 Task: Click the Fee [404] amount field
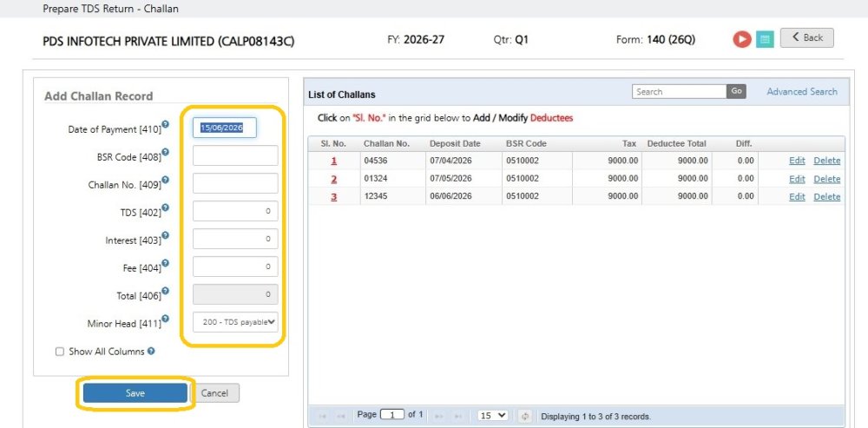point(235,267)
